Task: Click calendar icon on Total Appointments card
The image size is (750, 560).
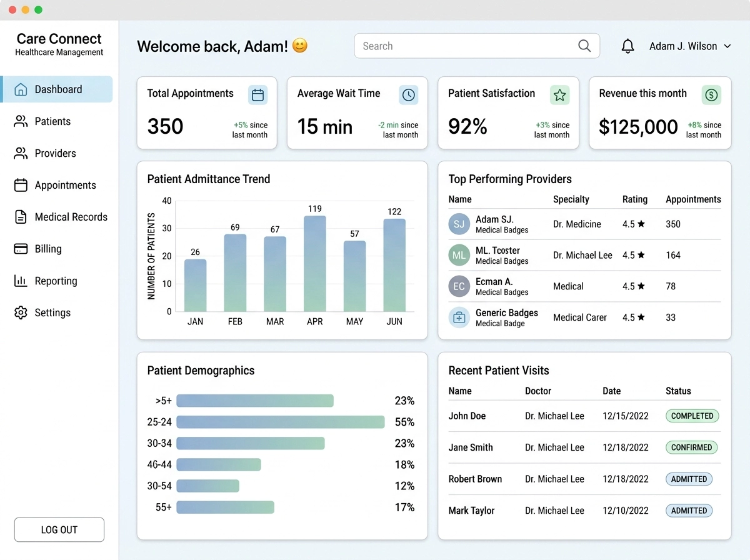Action: click(257, 95)
